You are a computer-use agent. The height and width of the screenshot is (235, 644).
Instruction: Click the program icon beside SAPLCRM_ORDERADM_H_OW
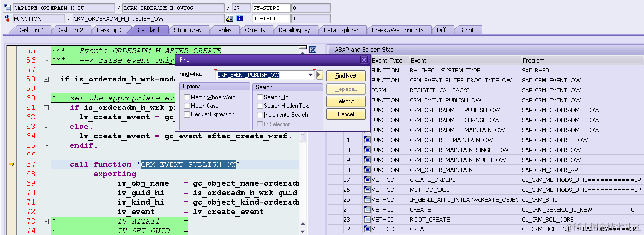pyautogui.click(x=7, y=8)
